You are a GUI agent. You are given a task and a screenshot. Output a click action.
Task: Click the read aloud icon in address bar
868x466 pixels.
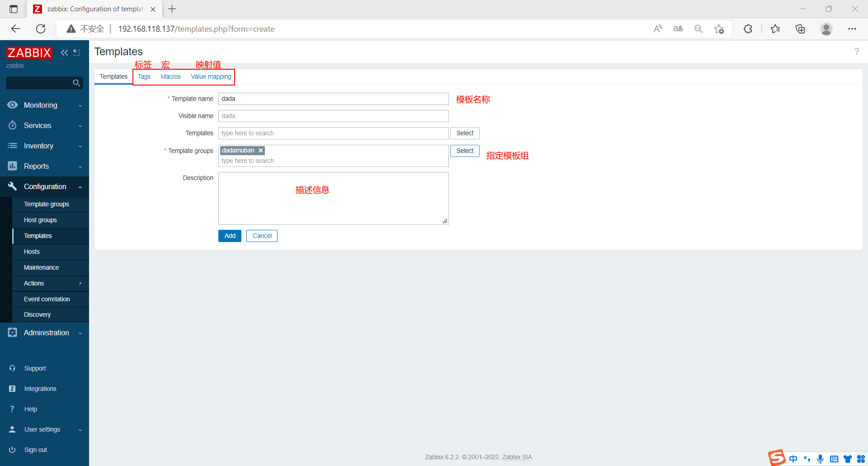point(658,29)
